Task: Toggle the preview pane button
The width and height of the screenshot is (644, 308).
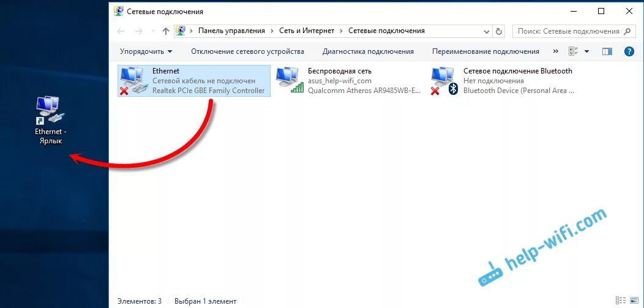Action: coord(607,51)
